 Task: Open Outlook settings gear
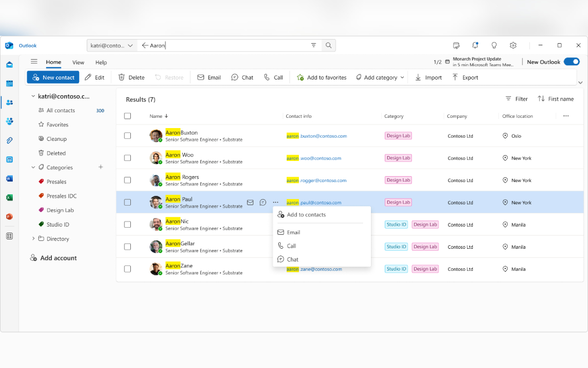513,45
